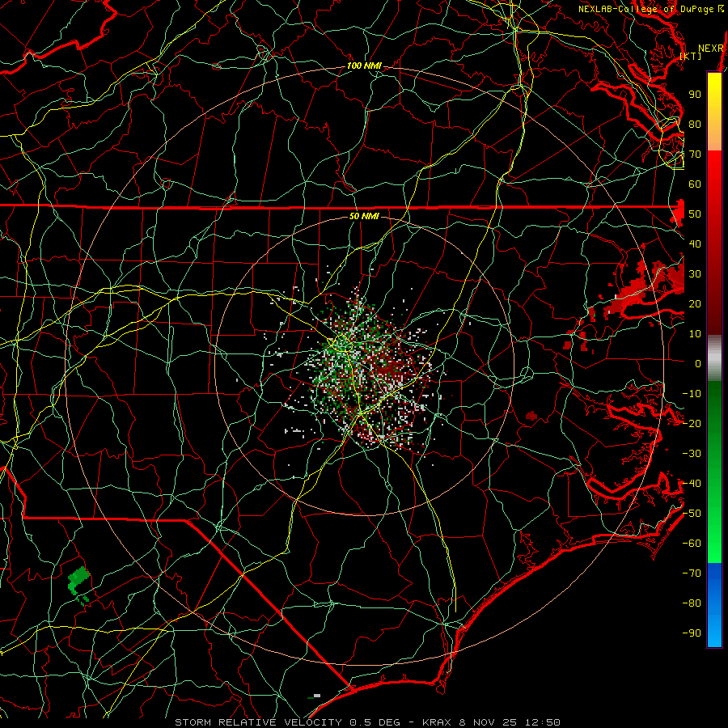Click the -90 value on velocity scale
Screen dimensions: 728x728
tap(692, 633)
